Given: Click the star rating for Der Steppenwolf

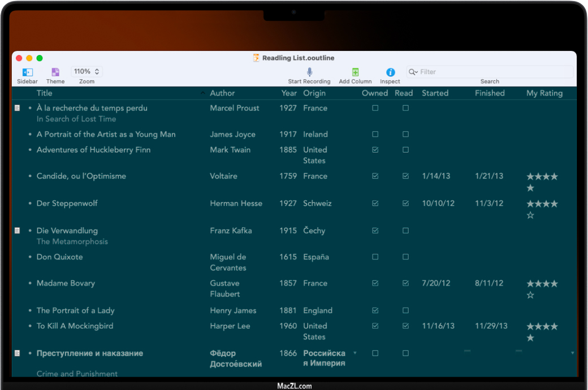Looking at the screenshot, I should pyautogui.click(x=542, y=209).
